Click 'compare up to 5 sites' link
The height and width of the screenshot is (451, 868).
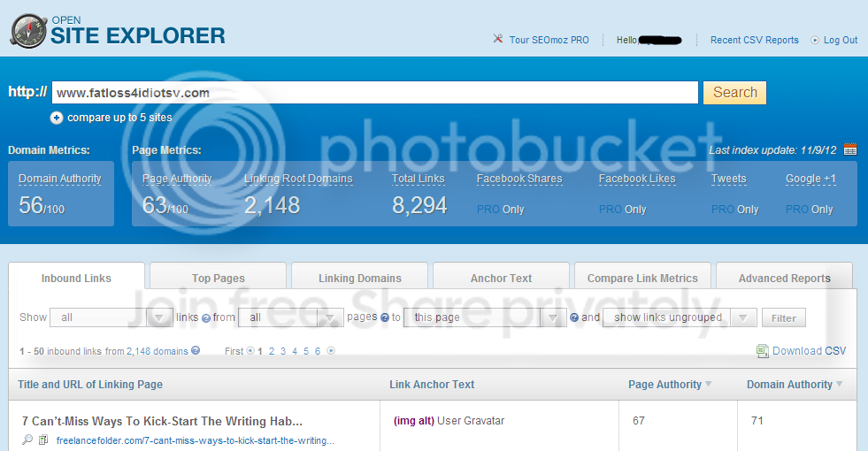coord(119,118)
